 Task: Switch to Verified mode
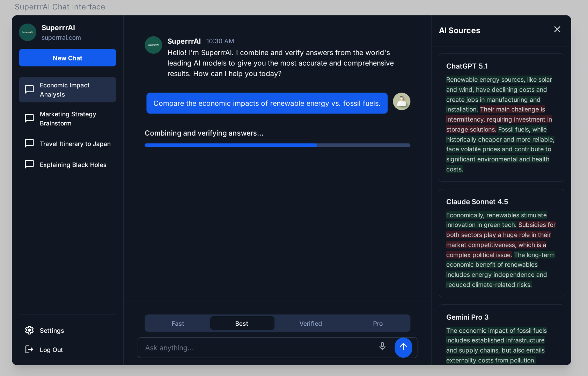pos(310,323)
